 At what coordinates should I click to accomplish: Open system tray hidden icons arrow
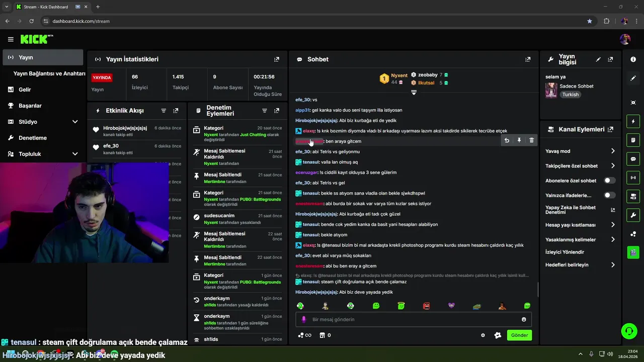[x=580, y=354]
